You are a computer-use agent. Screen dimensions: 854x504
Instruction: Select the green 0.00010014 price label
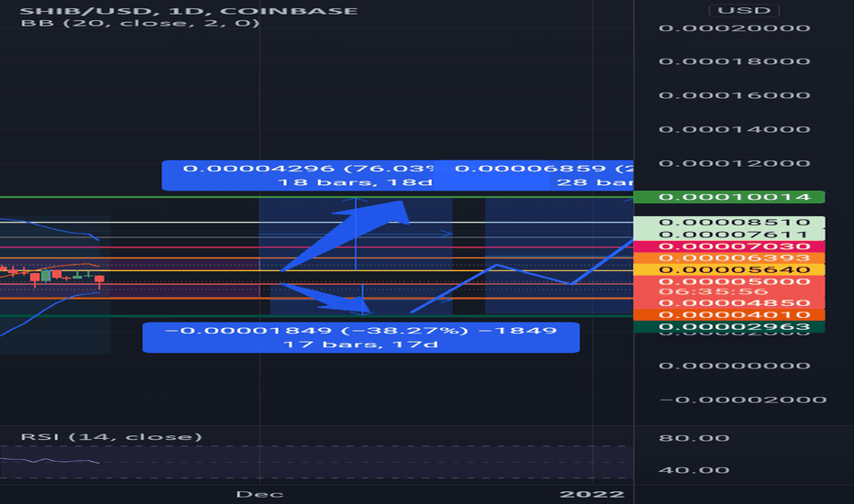729,197
